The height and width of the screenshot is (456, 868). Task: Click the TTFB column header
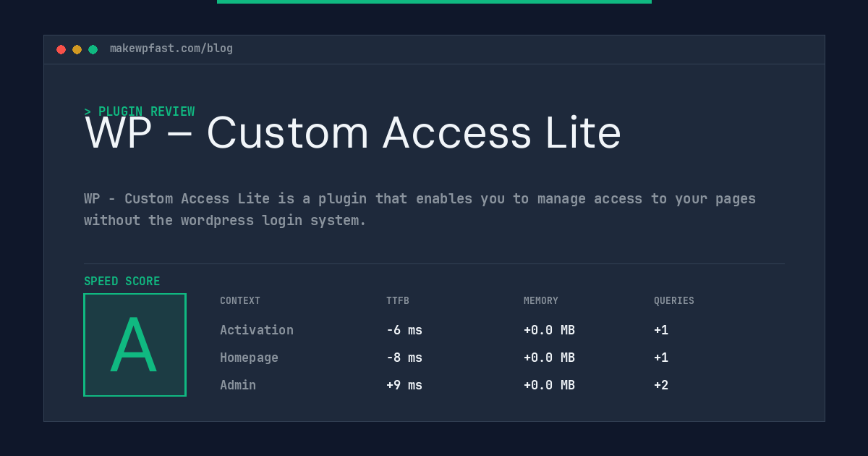pyautogui.click(x=398, y=301)
